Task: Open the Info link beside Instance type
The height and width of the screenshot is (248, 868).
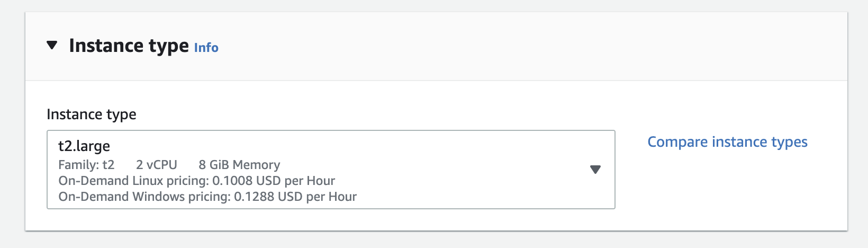Action: click(x=206, y=48)
